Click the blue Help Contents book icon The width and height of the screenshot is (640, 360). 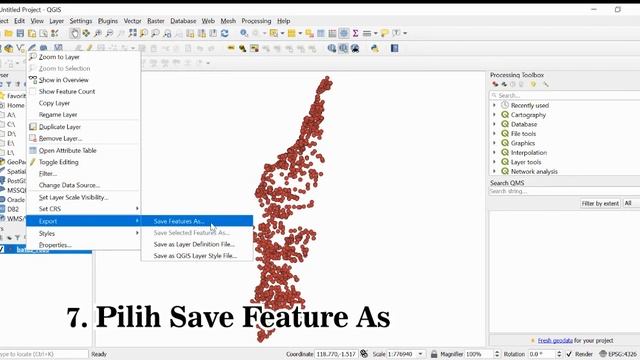tap(394, 49)
